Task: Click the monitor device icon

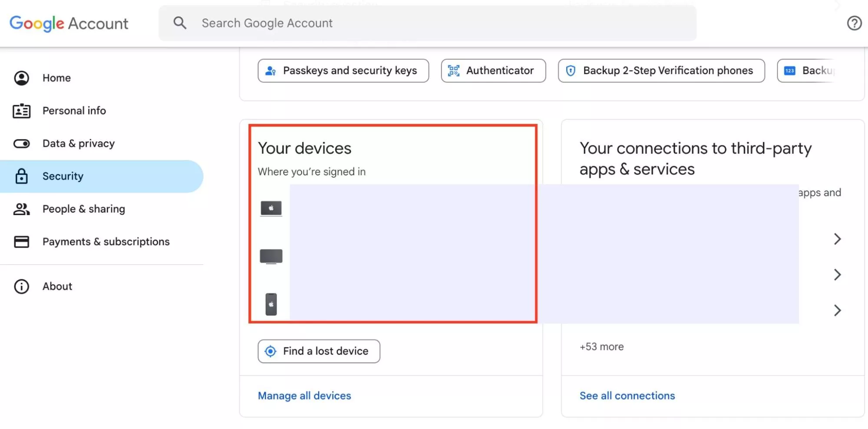Action: point(271,256)
